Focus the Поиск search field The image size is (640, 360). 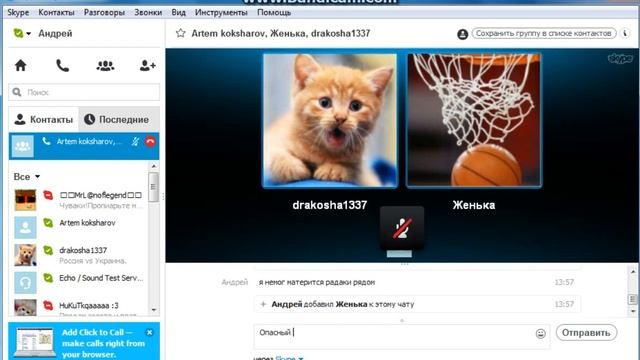(84, 92)
